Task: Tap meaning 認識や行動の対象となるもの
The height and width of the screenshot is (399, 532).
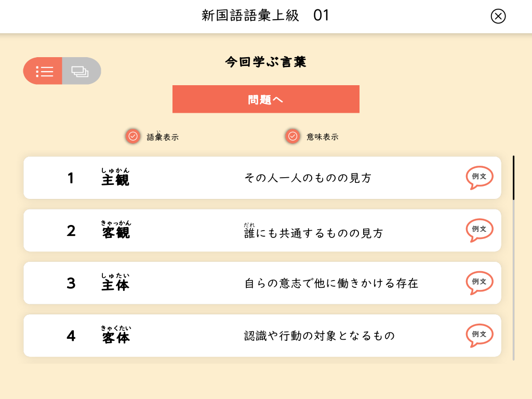Action: pos(320,336)
